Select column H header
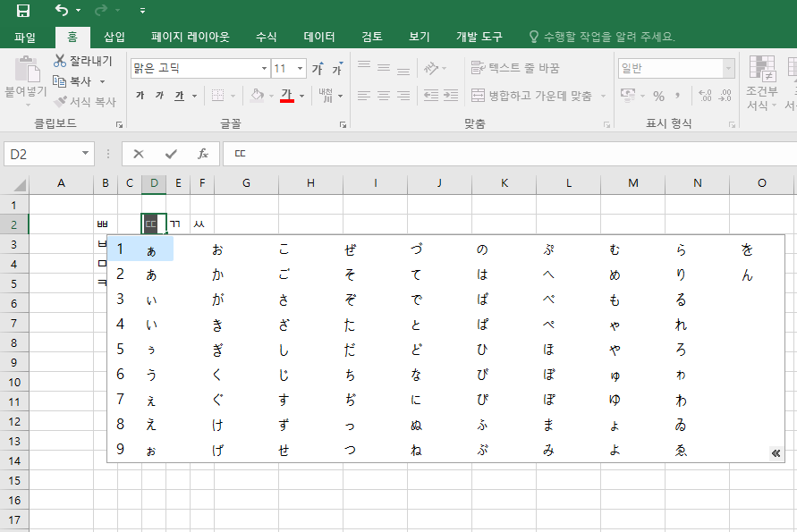The width and height of the screenshot is (797, 532). [x=310, y=183]
